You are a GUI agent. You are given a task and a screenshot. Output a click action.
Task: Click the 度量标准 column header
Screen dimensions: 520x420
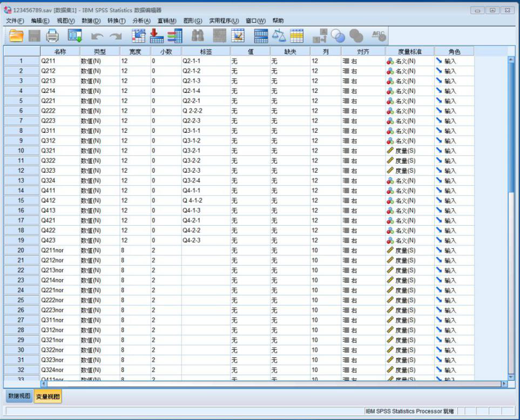409,51
